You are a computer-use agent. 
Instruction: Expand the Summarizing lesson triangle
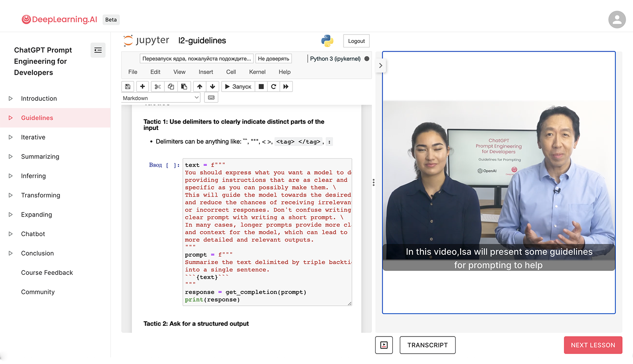click(11, 157)
